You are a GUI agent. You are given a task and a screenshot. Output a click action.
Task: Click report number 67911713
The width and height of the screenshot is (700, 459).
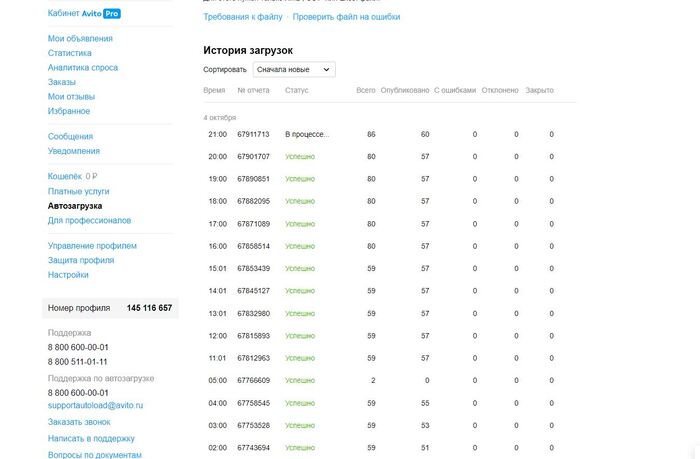253,134
